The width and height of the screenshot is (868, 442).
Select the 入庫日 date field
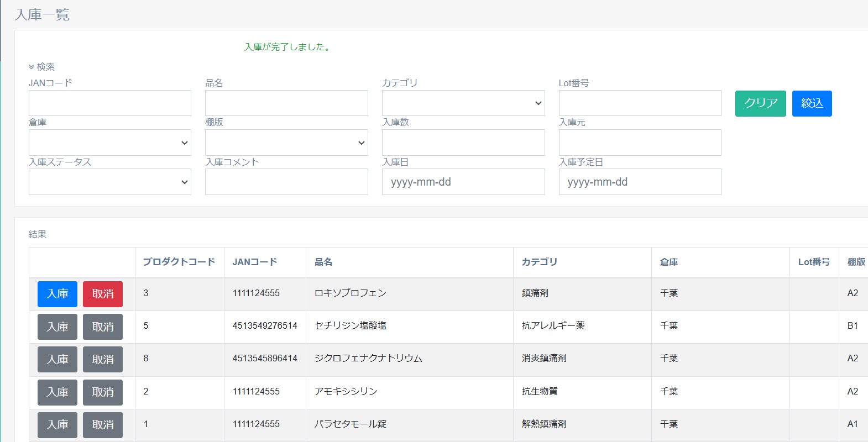click(x=463, y=182)
